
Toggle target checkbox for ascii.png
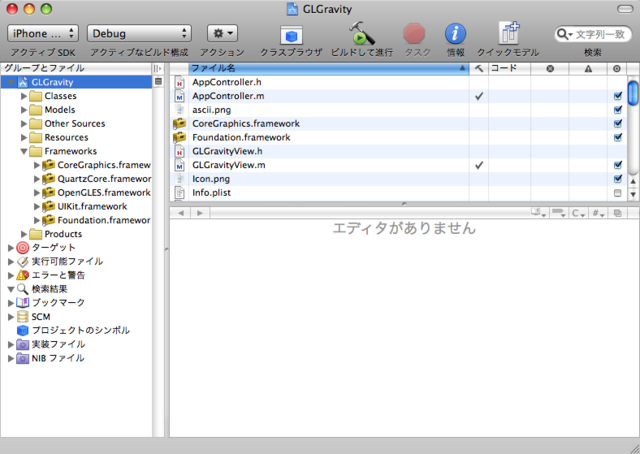point(618,110)
